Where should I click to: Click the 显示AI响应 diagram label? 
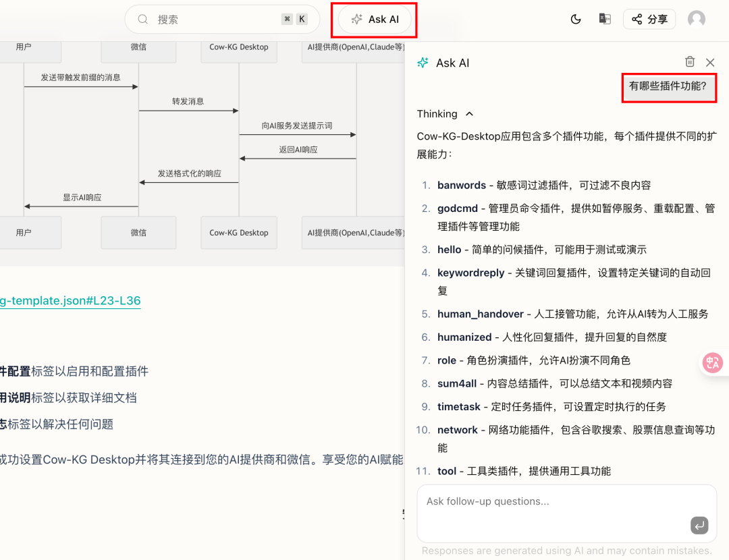coord(82,198)
